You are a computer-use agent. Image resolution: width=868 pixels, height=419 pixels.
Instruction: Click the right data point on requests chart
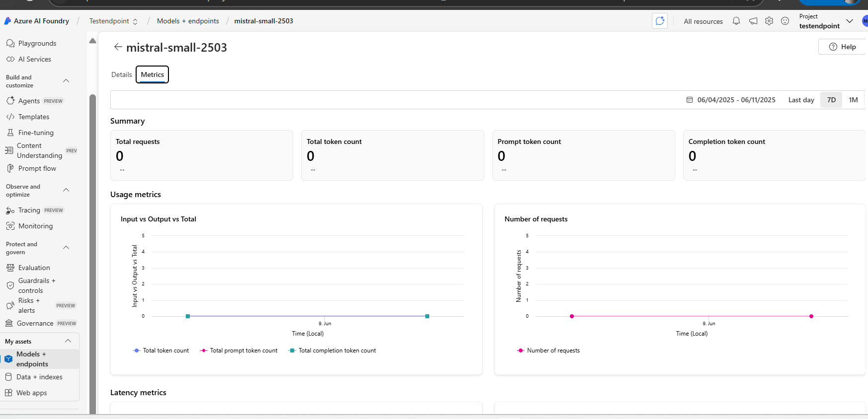pos(811,316)
